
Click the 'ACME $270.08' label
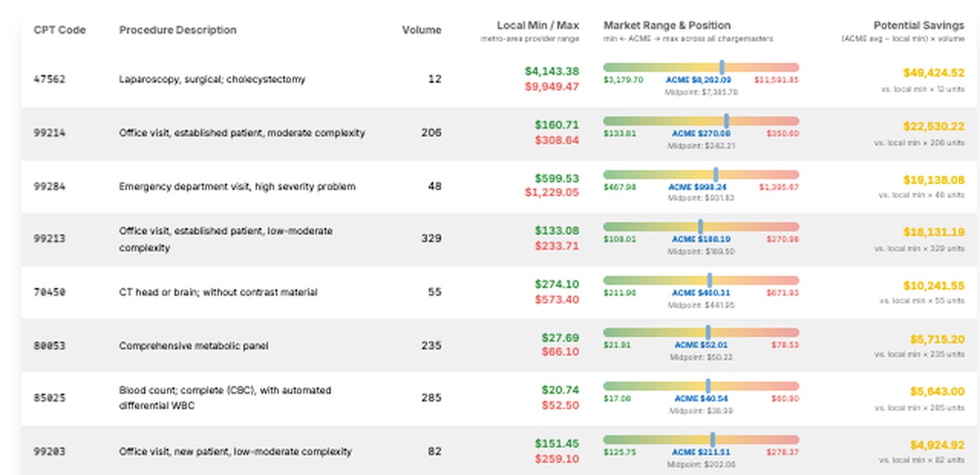(x=701, y=133)
